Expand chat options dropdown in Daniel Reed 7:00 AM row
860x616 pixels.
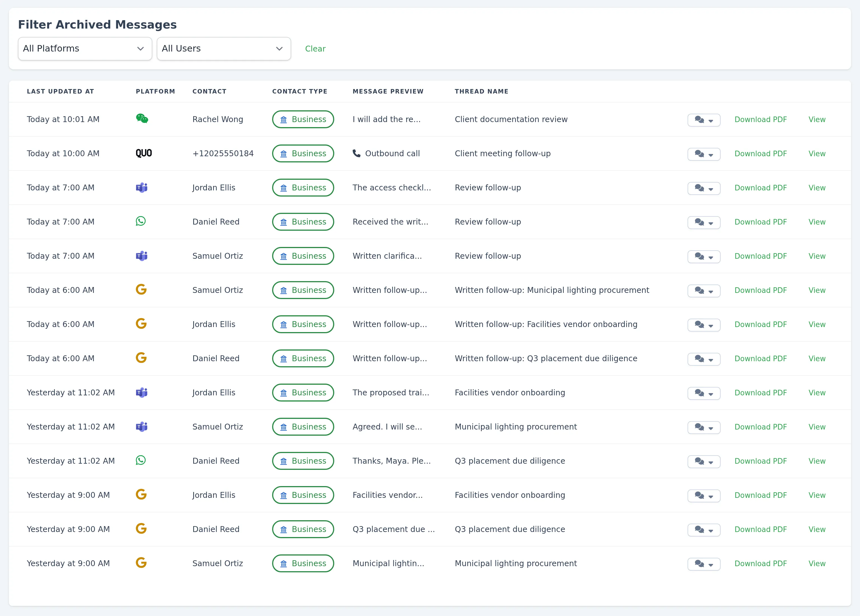point(704,222)
